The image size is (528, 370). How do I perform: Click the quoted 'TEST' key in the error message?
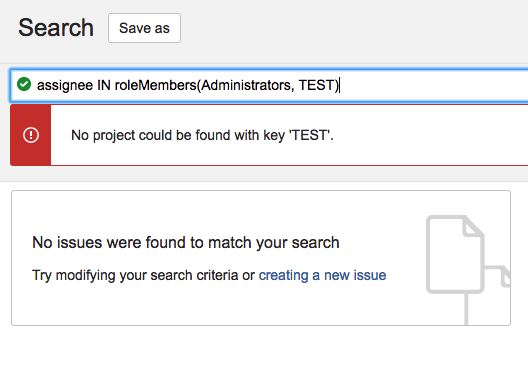tap(310, 135)
